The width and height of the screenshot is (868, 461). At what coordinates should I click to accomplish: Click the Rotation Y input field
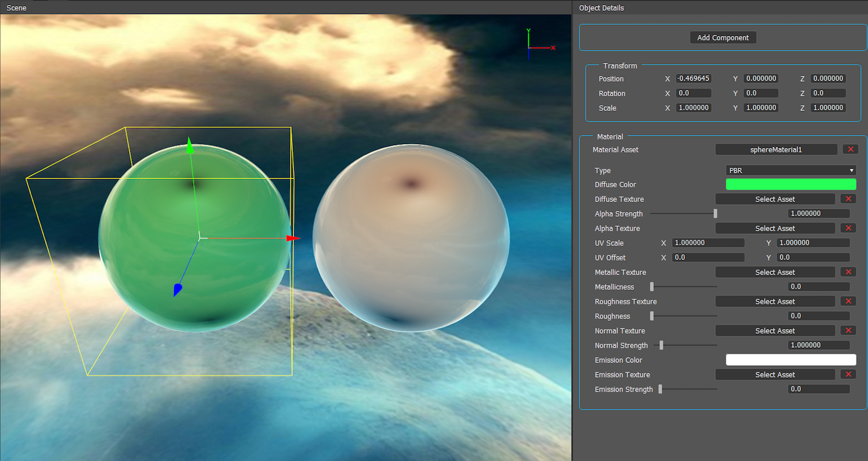761,93
